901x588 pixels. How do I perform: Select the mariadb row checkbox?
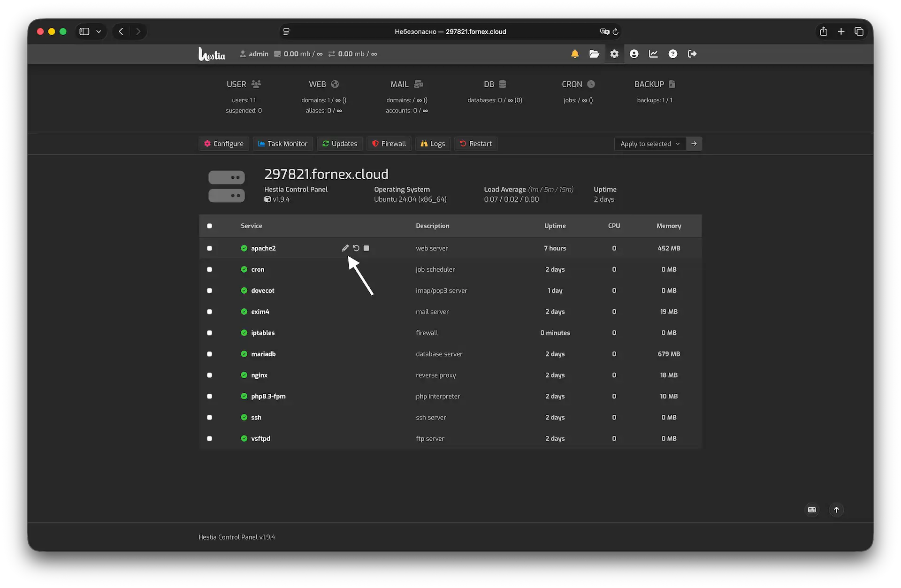[x=209, y=354]
